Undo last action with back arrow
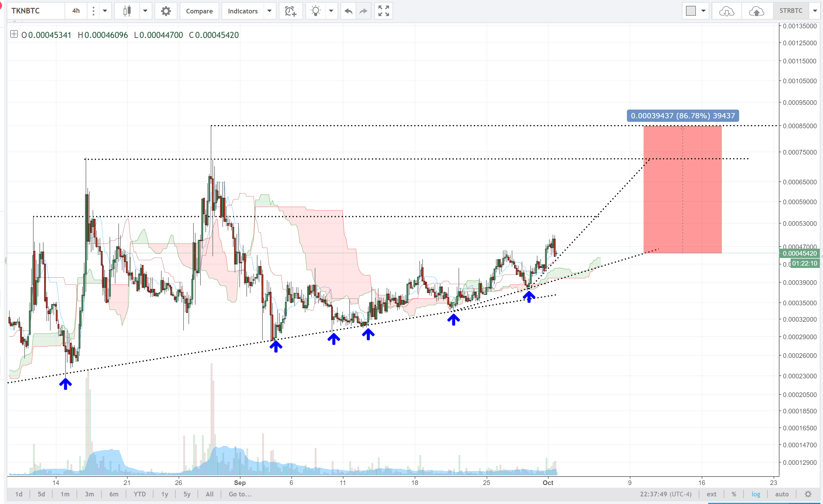This screenshot has height=504, width=823. point(348,11)
